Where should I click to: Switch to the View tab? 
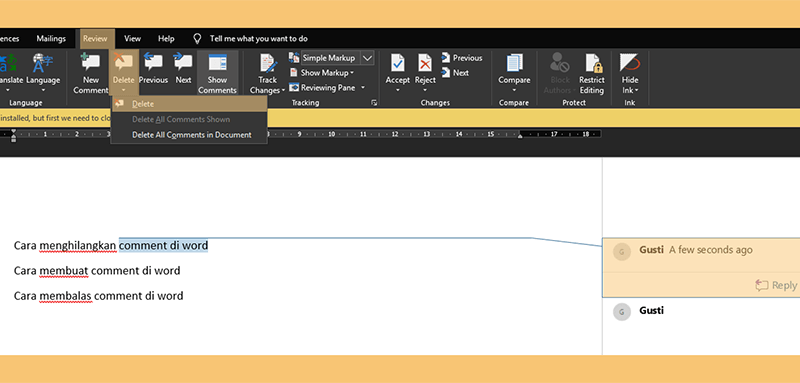point(133,39)
